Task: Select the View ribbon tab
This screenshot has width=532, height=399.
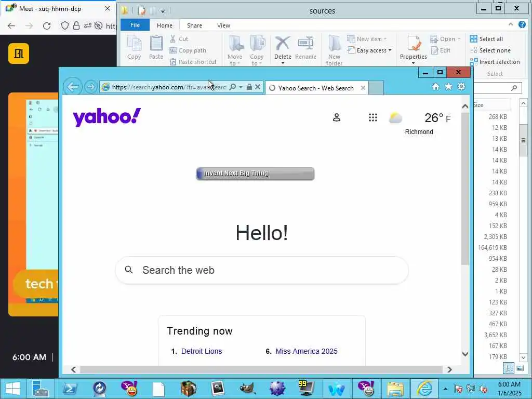Action: click(223, 25)
